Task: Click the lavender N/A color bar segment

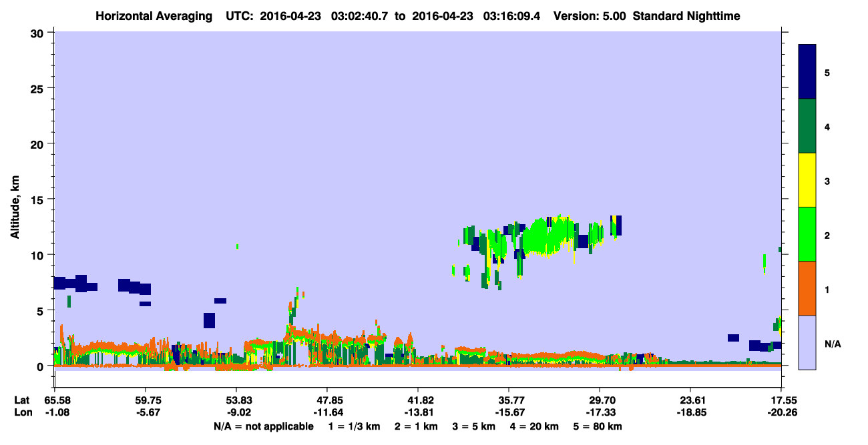Action: coord(807,342)
